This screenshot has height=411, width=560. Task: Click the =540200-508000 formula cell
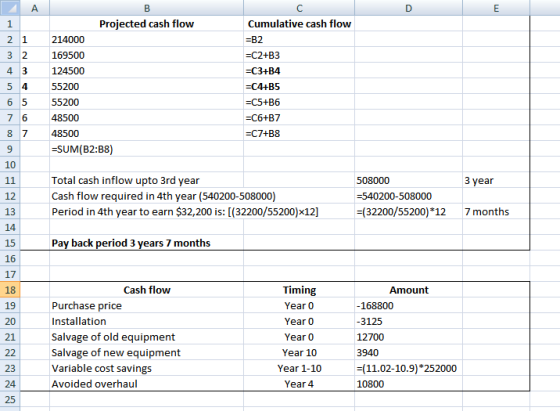[409, 196]
